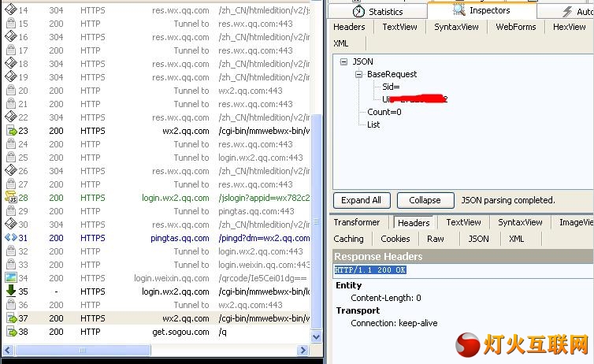Click the green arrow icon of session 38
Screen dimensions: 594x364
(x=11, y=332)
